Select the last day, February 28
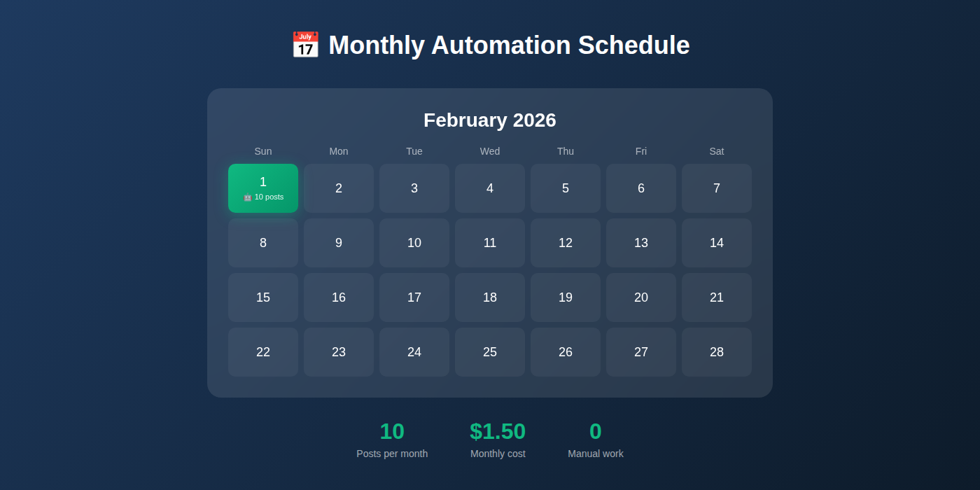Viewport: 980px width, 490px height. [717, 352]
